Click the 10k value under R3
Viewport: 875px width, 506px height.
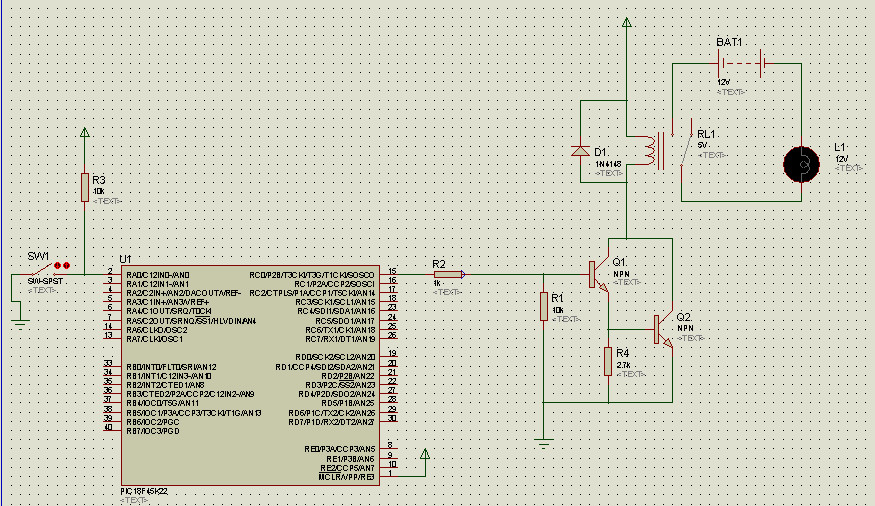99,191
